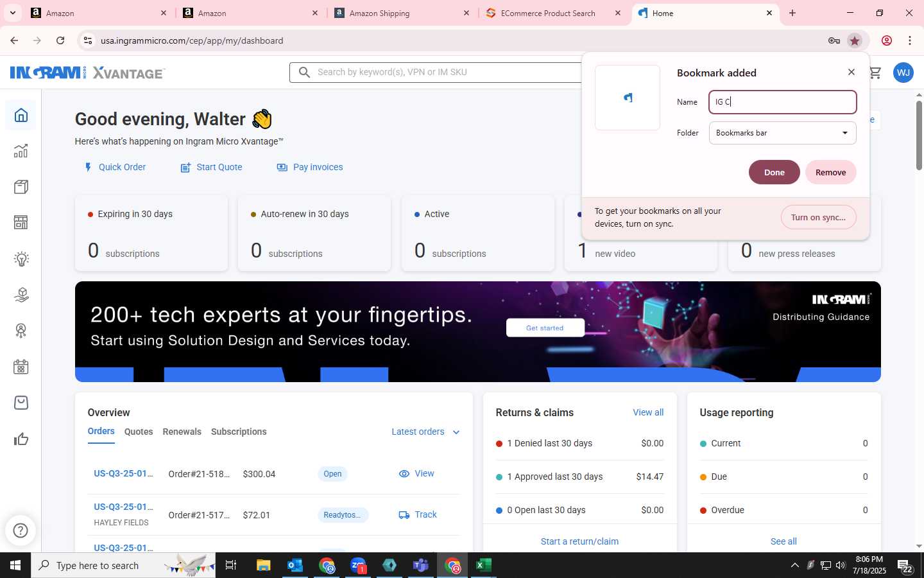Viewport: 924px width, 578px height.
Task: Click the Ingram Micro Xvantage logo
Action: tap(88, 73)
